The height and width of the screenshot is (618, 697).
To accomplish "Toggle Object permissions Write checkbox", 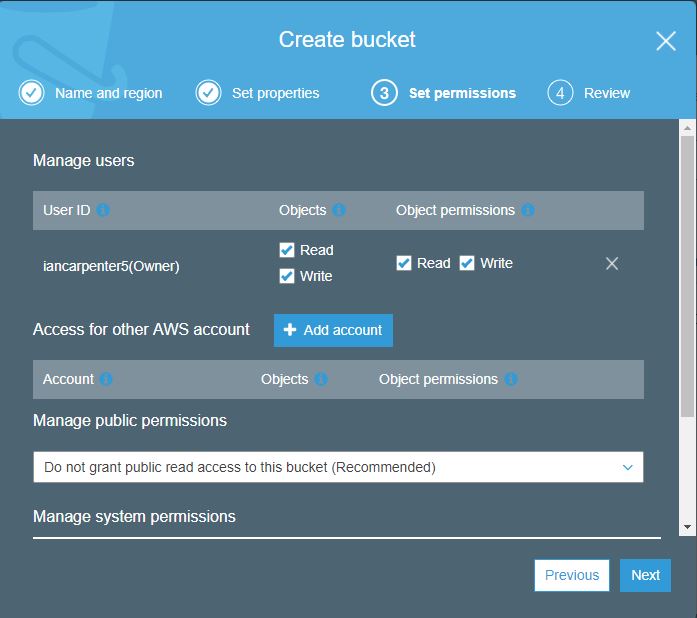I will tap(467, 263).
